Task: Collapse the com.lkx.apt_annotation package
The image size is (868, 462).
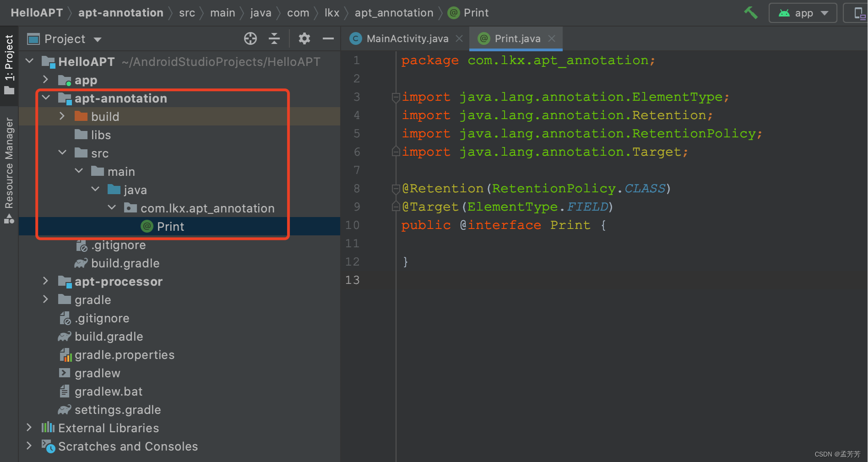Action: [x=112, y=208]
